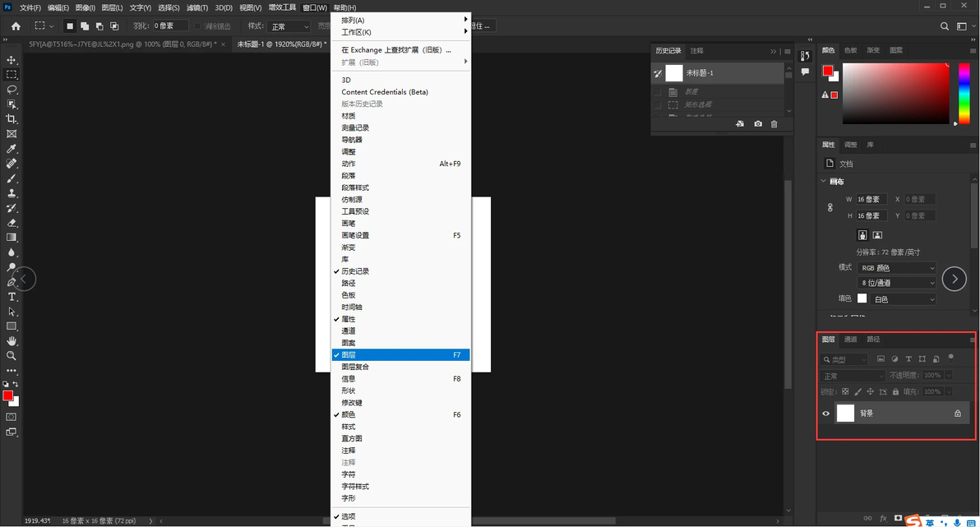Select the Lasso tool
The width and height of the screenshot is (980, 527).
[12, 90]
